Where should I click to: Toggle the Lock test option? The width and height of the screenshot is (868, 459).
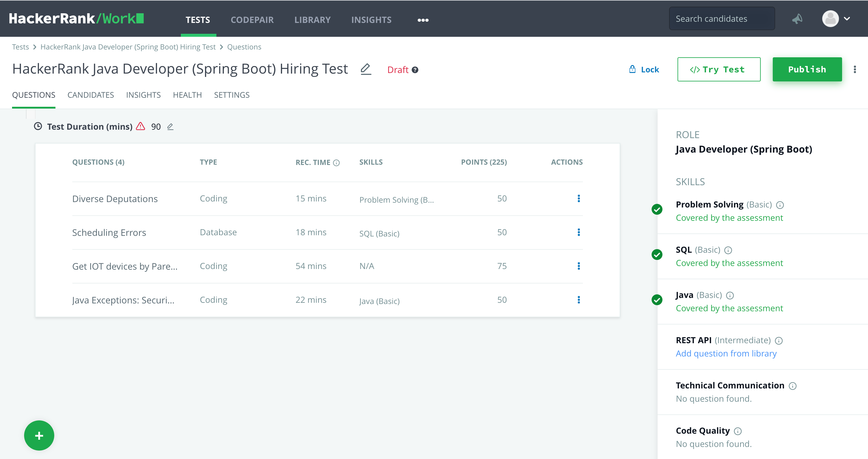point(644,69)
